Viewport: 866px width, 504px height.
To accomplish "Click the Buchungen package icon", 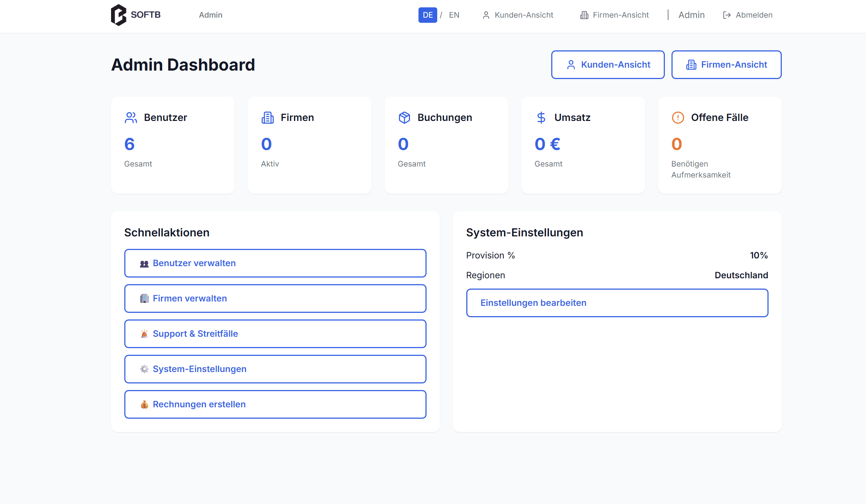I will pos(404,118).
